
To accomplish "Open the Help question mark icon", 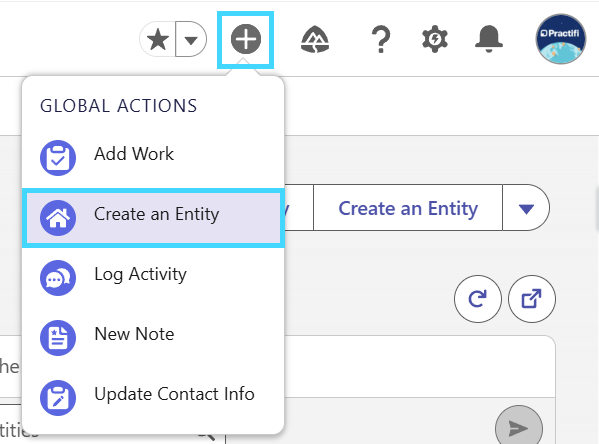I will click(x=381, y=39).
